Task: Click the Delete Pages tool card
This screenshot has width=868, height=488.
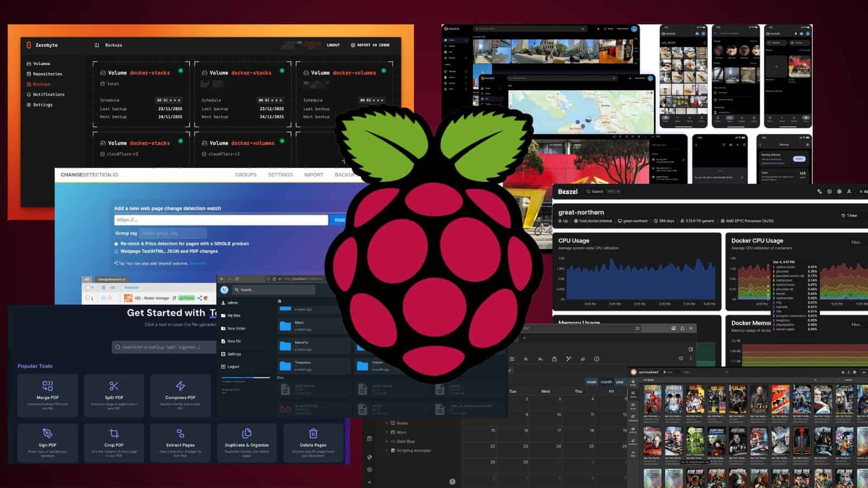Action: tap(313, 442)
